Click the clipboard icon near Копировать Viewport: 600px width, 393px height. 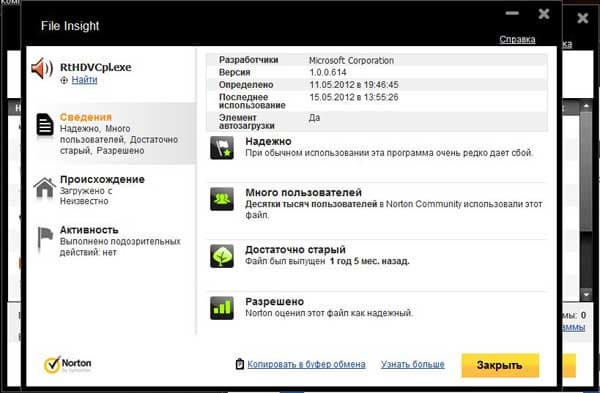point(240,364)
